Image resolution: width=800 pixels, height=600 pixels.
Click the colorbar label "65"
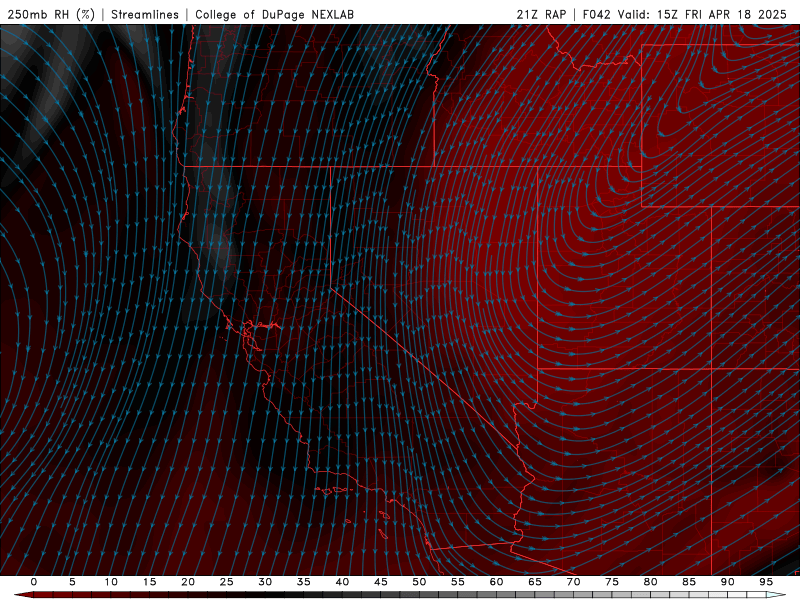click(535, 582)
